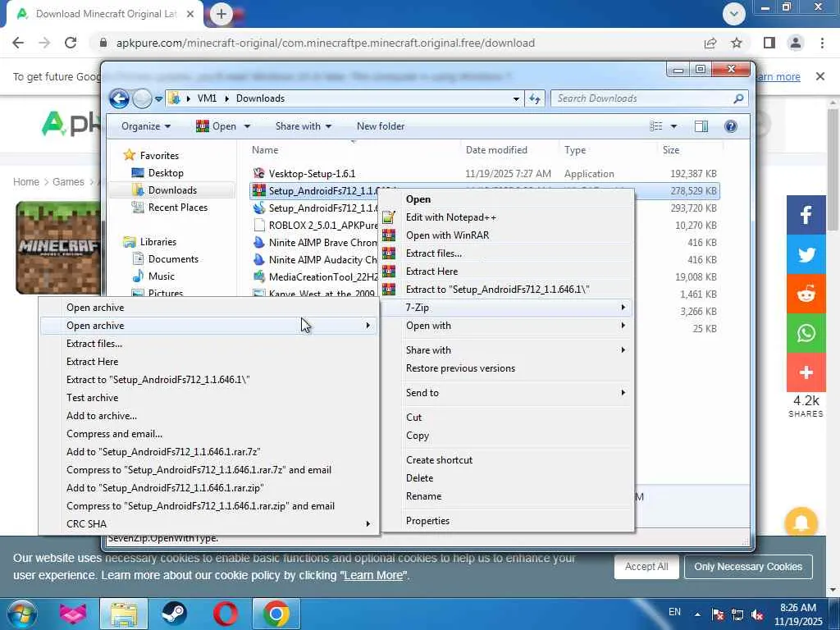Viewport: 840px width, 630px height.
Task: Click the Home breadcrumb link
Action: coord(26,181)
